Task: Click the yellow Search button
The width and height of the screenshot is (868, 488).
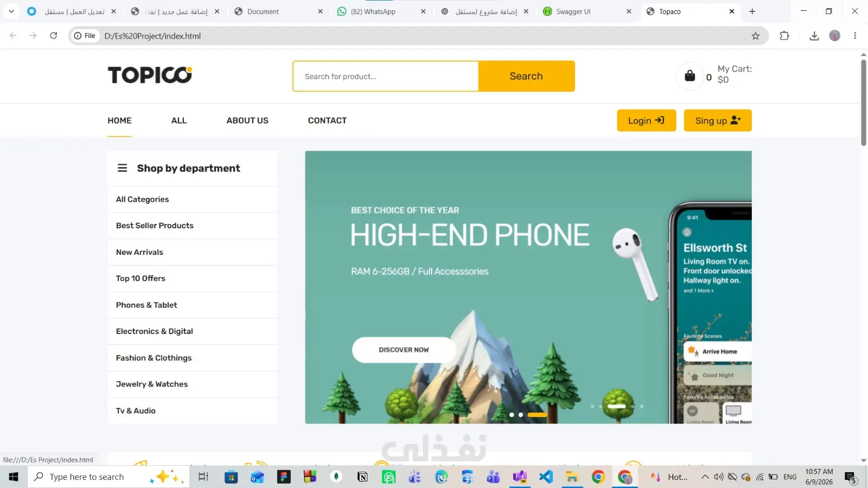Action: (526, 76)
